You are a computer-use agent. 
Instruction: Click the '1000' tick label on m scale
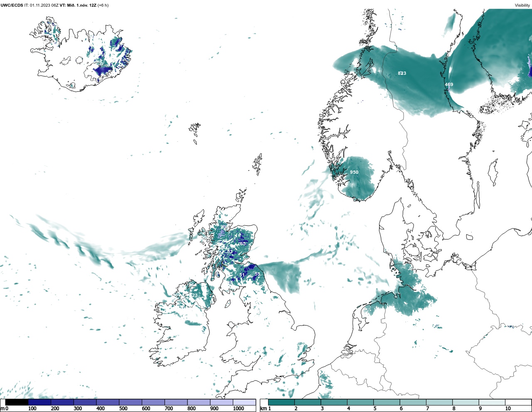[x=238, y=409]
